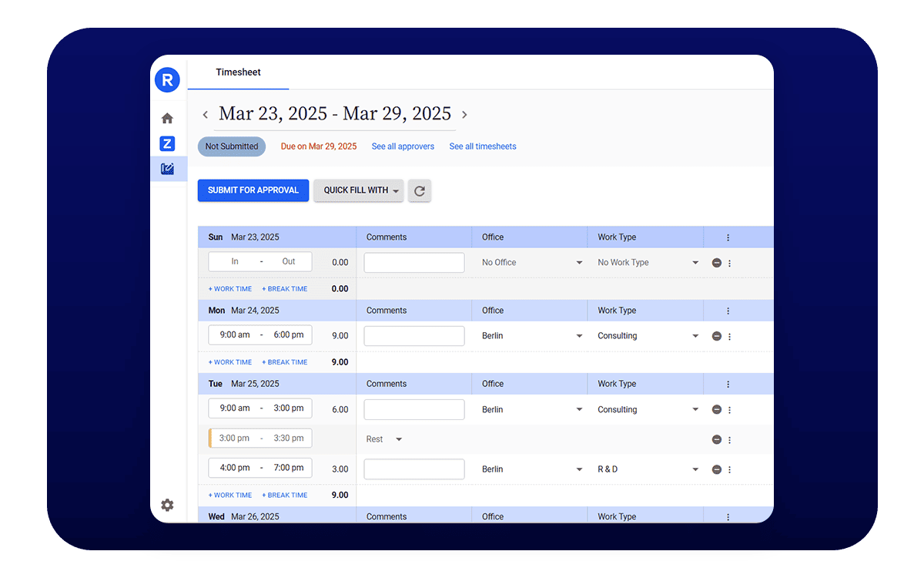Viewport: 924px width, 578px height.
Task: Remove Sunday Mar 23 time entry
Action: tap(717, 263)
